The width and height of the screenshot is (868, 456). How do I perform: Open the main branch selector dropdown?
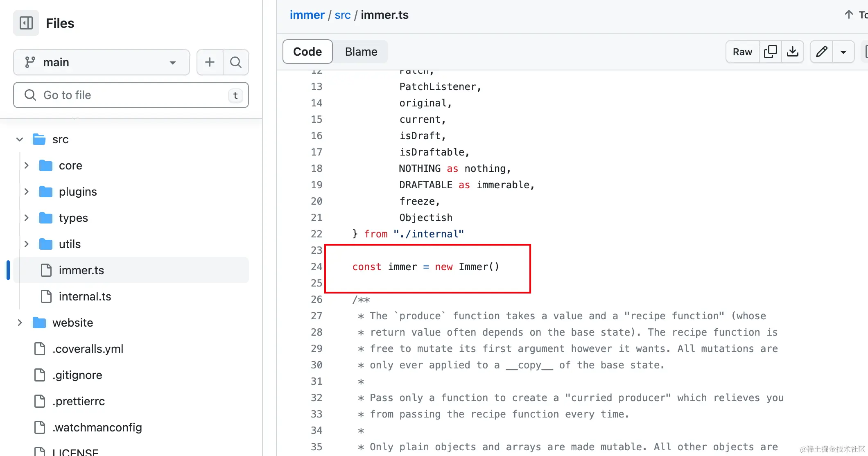coord(101,62)
